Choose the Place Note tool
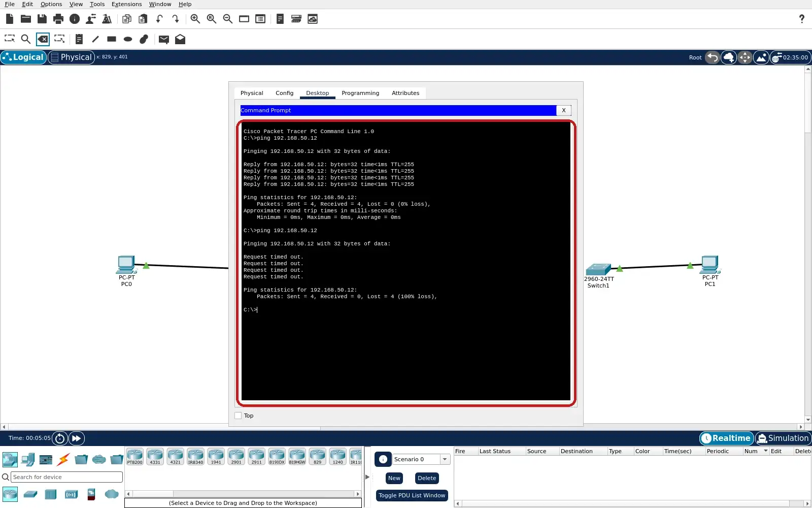 [x=79, y=39]
